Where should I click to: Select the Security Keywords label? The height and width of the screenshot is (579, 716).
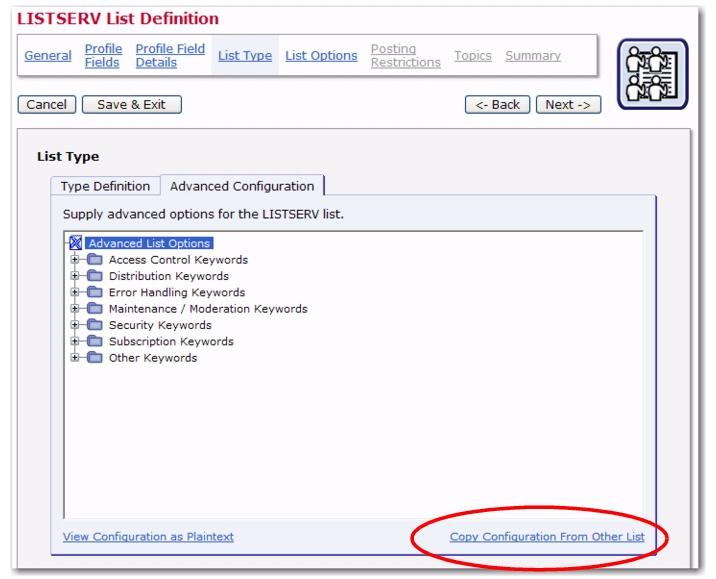tap(160, 325)
